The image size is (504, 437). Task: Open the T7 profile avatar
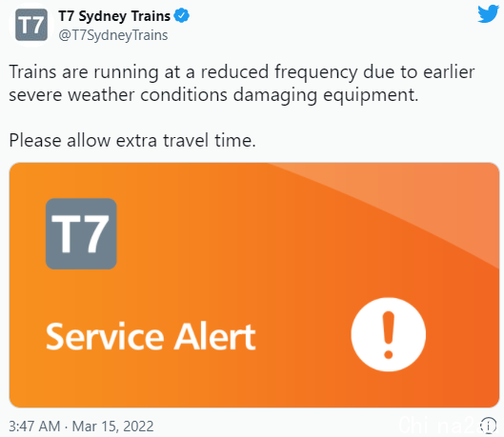[31, 25]
